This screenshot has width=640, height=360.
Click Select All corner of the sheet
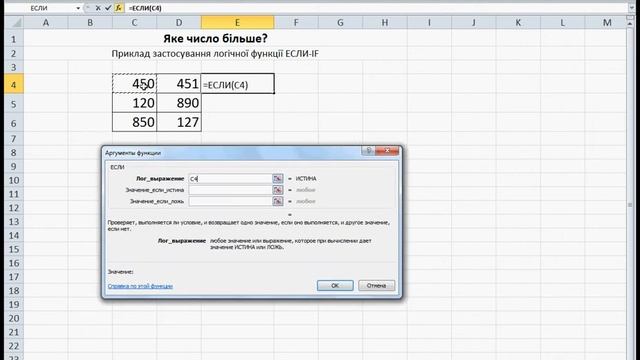14,22
